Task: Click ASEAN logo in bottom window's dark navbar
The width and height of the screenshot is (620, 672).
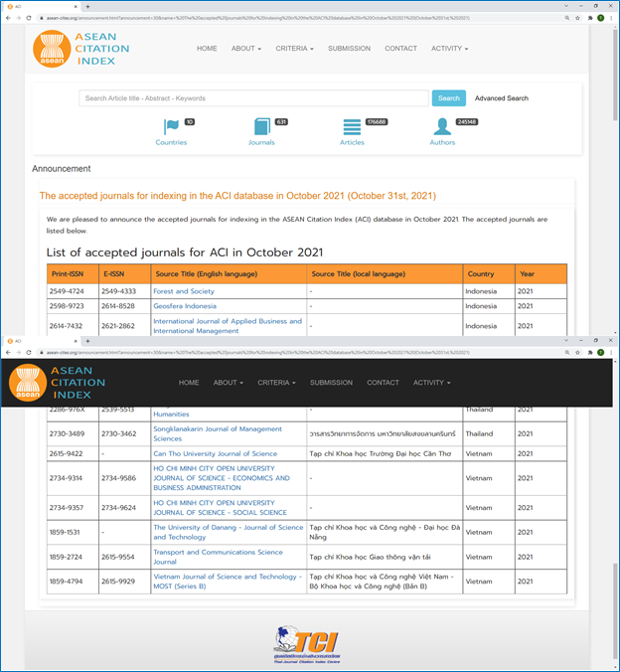Action: pos(57,383)
